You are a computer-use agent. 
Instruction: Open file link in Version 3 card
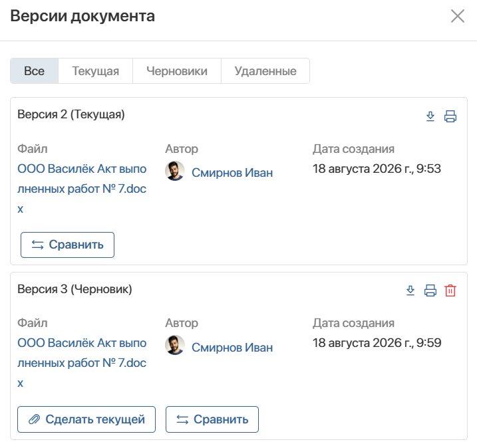[x=82, y=363]
